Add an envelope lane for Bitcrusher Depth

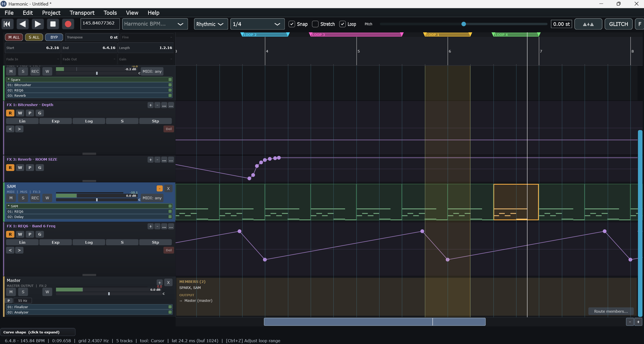pyautogui.click(x=150, y=105)
